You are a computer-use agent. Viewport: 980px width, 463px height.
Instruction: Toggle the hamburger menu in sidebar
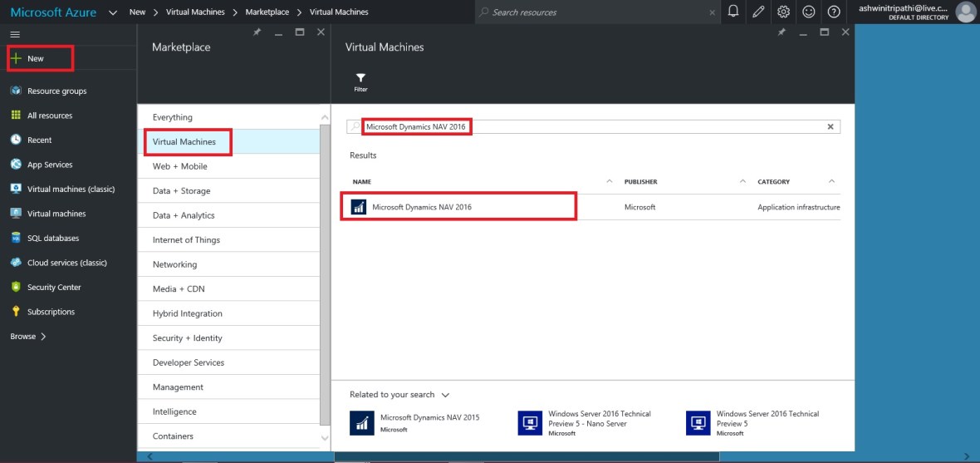click(15, 35)
